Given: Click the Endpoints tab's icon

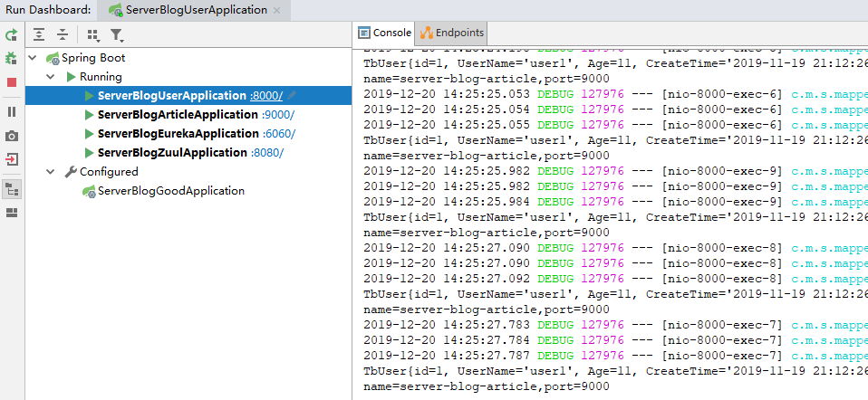Looking at the screenshot, I should pos(426,33).
